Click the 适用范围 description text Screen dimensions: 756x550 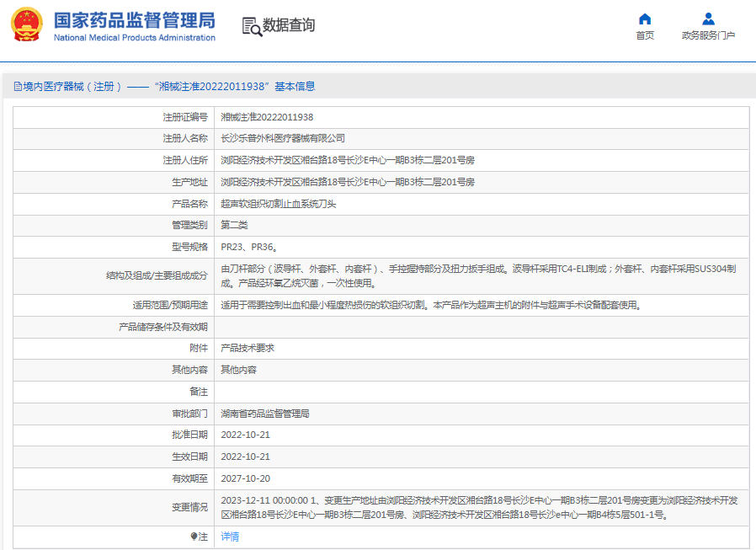[431, 305]
